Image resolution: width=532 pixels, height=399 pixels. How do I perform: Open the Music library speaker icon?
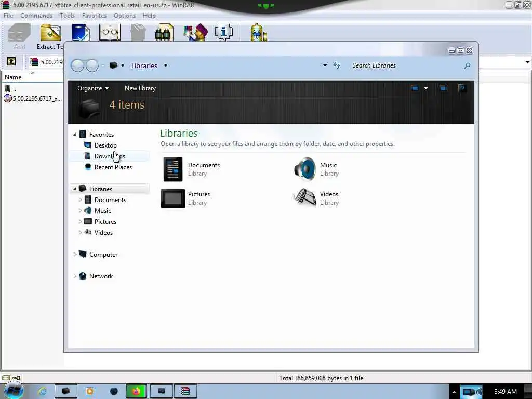pyautogui.click(x=304, y=169)
